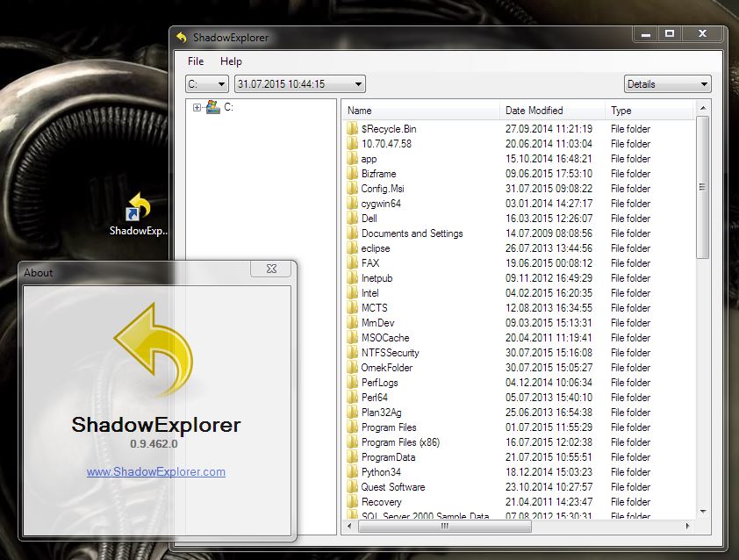This screenshot has width=739, height=560.
Task: Select the cygwin64 folder icon
Action: click(x=352, y=204)
